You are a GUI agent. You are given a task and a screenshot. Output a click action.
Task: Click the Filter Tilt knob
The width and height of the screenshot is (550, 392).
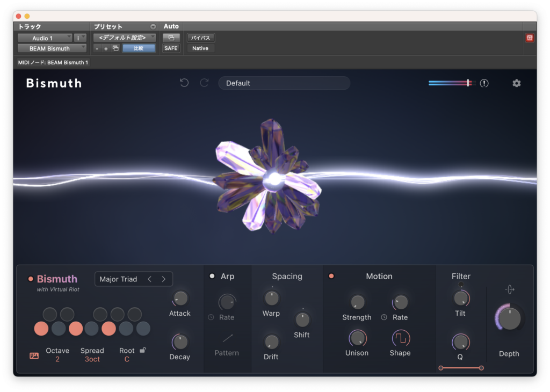point(461,299)
